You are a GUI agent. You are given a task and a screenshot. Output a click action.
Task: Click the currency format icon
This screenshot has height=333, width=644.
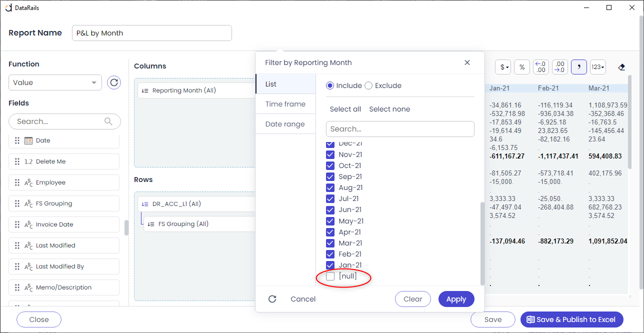tap(502, 67)
